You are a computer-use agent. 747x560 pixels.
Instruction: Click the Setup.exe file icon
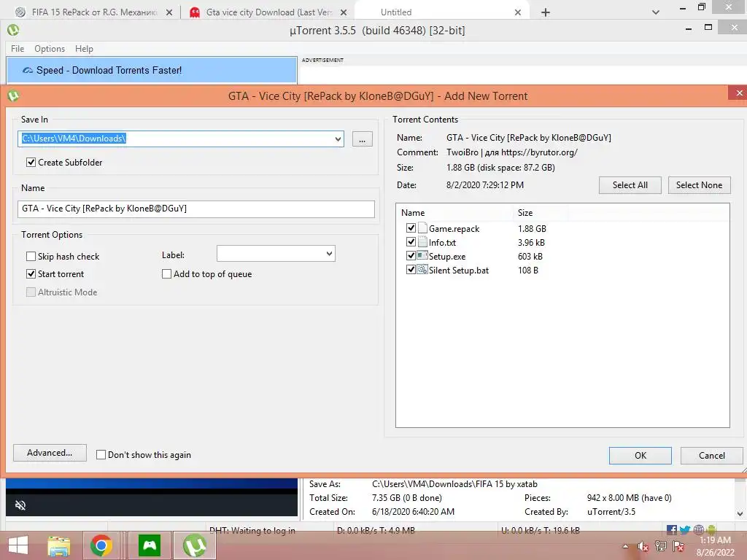(422, 256)
